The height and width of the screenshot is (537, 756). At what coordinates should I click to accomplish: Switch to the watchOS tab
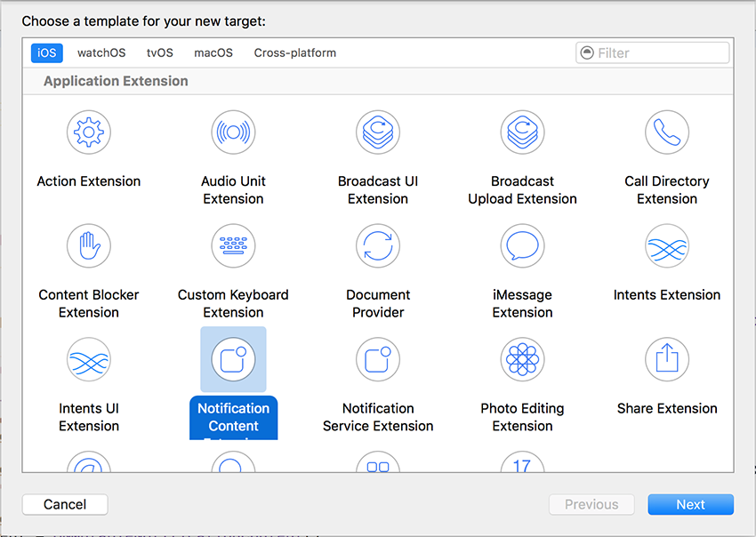[x=101, y=52]
